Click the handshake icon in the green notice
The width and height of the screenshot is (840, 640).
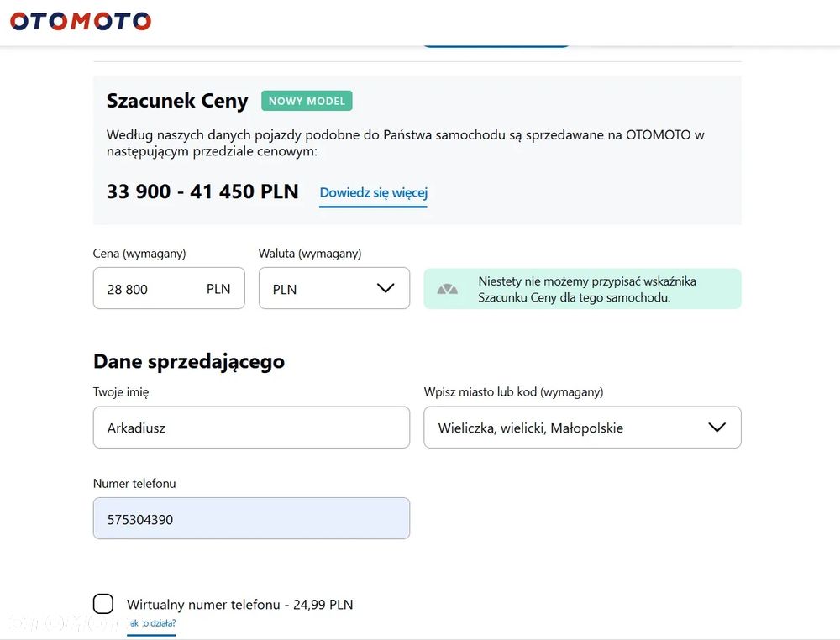point(447,289)
